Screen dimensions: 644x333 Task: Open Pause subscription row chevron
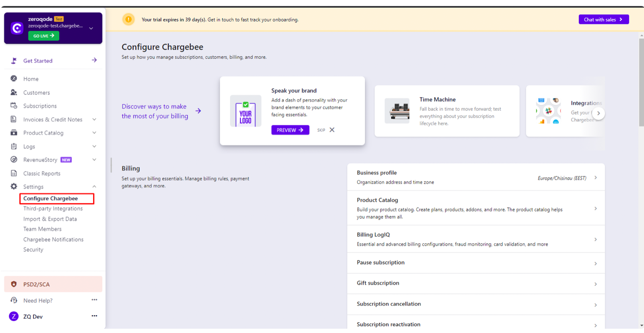coord(595,263)
